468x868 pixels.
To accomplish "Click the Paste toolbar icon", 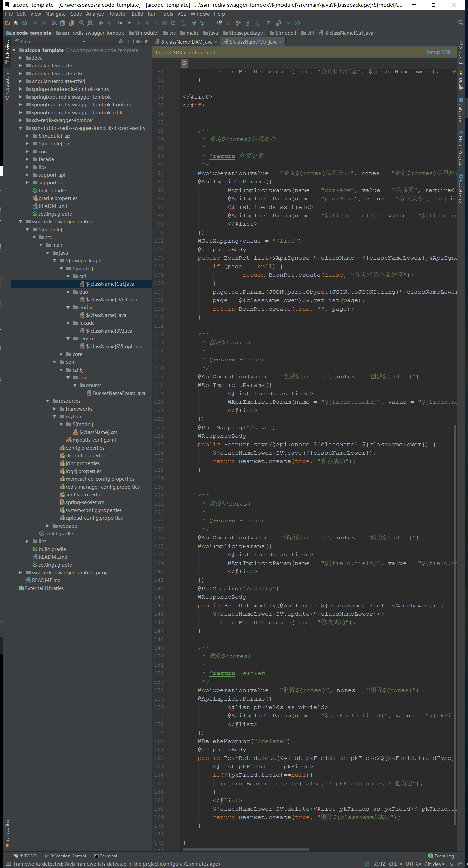I will pos(71,23).
